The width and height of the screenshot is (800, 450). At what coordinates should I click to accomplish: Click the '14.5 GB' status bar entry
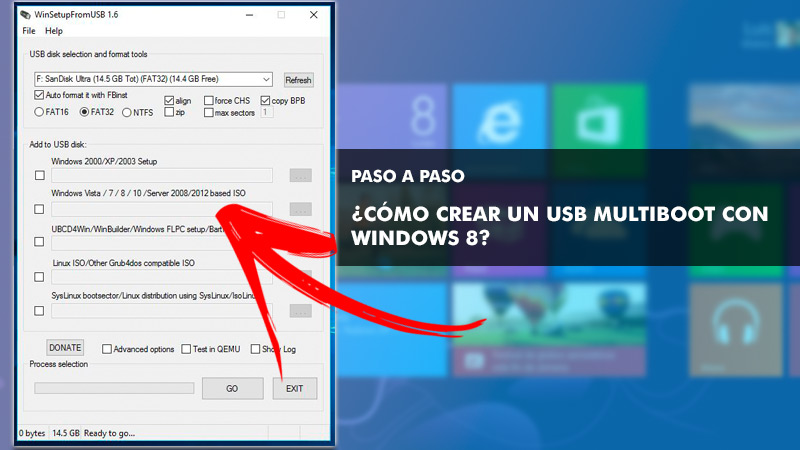pos(66,433)
